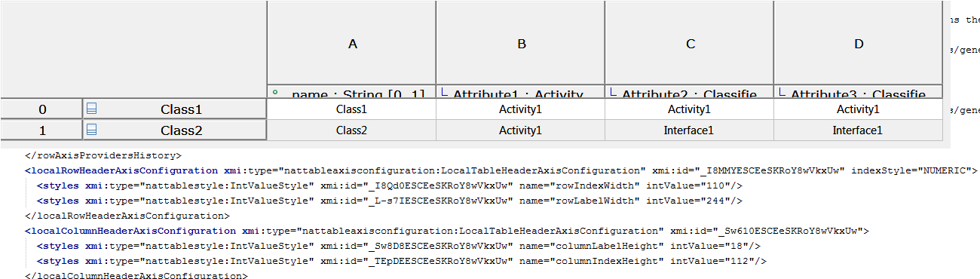Select the Class2 name cell
Screen dimensions: 980x279
coord(351,130)
